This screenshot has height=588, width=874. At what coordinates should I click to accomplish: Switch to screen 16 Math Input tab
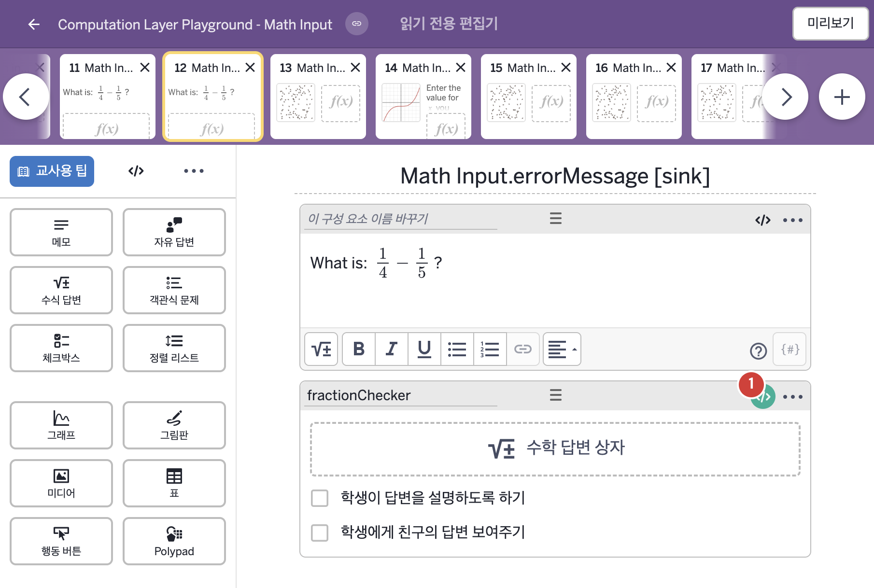(634, 97)
